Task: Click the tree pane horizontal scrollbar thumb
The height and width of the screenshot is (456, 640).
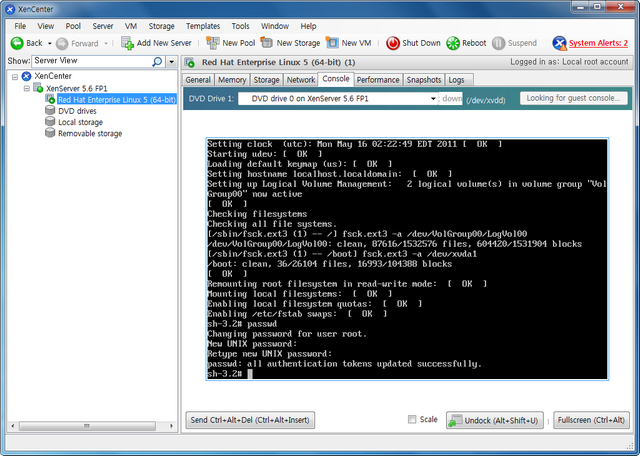Action: click(x=87, y=426)
